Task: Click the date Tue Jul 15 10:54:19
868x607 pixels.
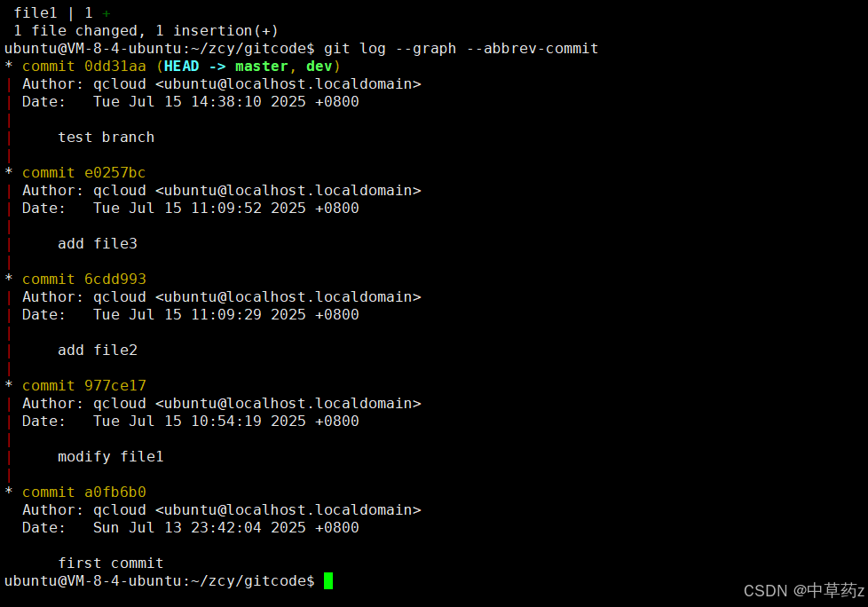Action: (x=225, y=422)
